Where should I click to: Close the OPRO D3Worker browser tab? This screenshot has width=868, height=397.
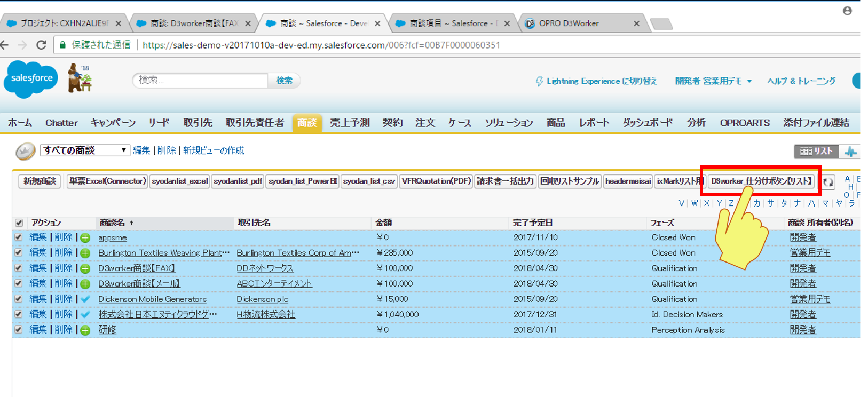click(x=636, y=23)
